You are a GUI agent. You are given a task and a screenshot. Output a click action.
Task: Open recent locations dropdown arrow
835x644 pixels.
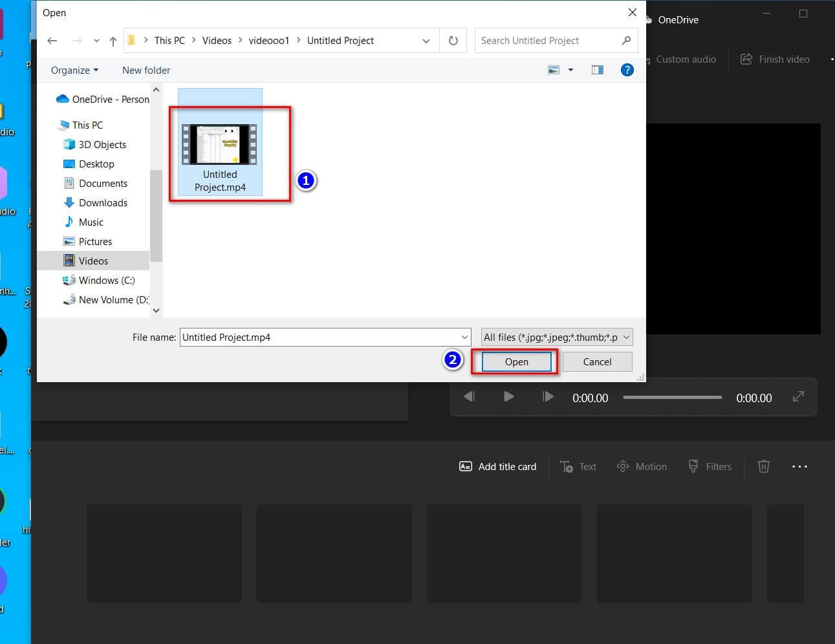point(96,41)
